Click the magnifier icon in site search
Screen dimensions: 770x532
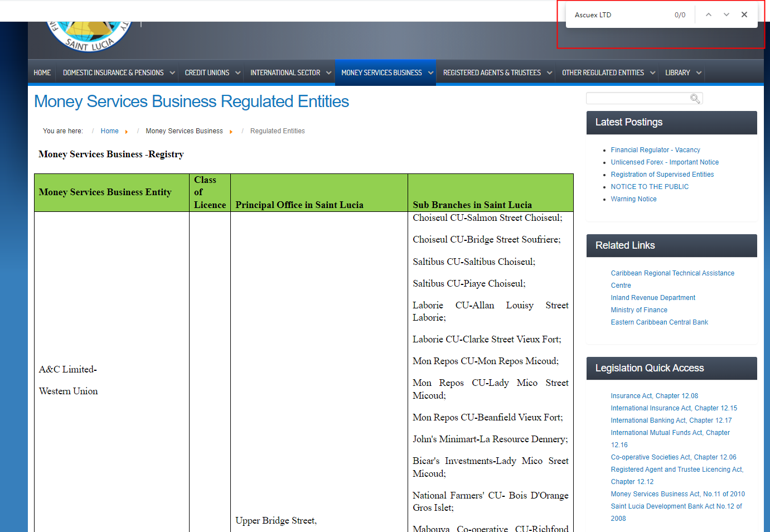(x=695, y=99)
